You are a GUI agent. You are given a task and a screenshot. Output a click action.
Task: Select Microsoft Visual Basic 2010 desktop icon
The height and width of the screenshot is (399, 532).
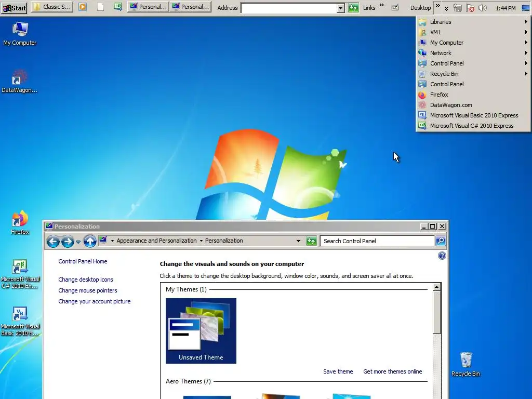point(20,321)
